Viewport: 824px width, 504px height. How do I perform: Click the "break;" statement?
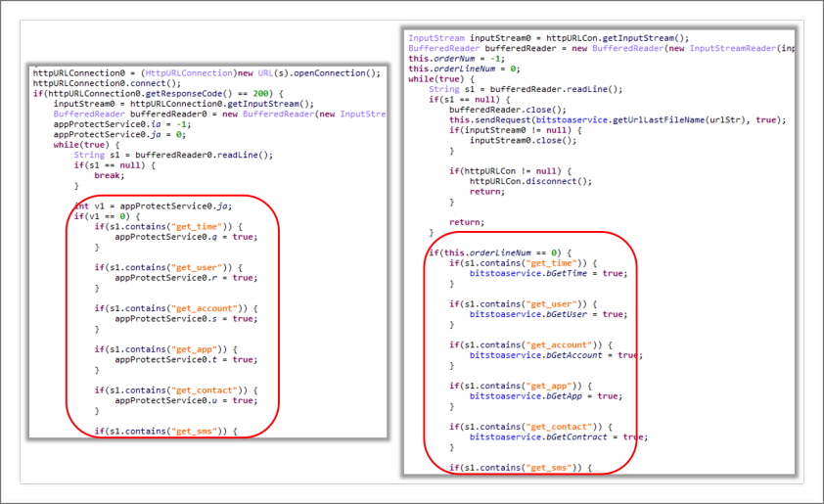(x=110, y=175)
